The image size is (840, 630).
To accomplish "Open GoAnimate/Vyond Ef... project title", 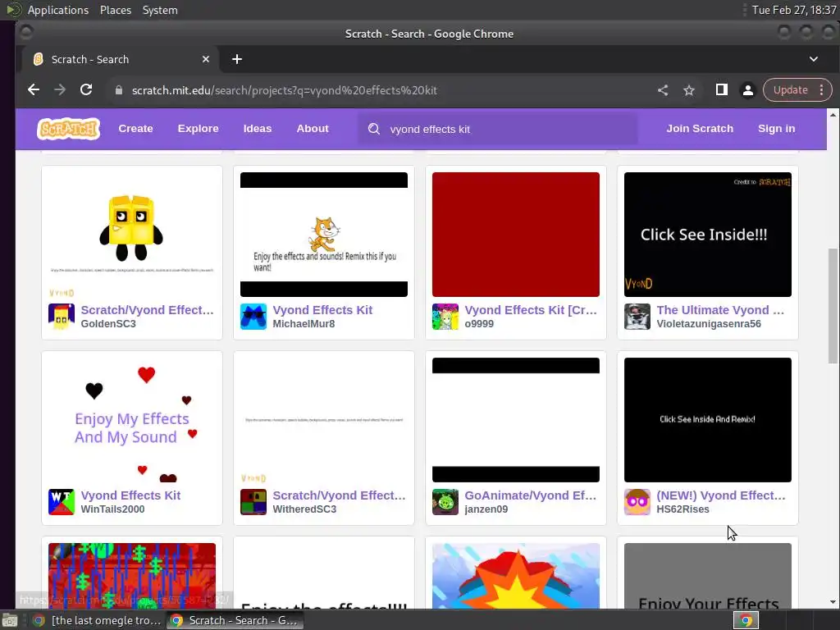I will point(531,495).
